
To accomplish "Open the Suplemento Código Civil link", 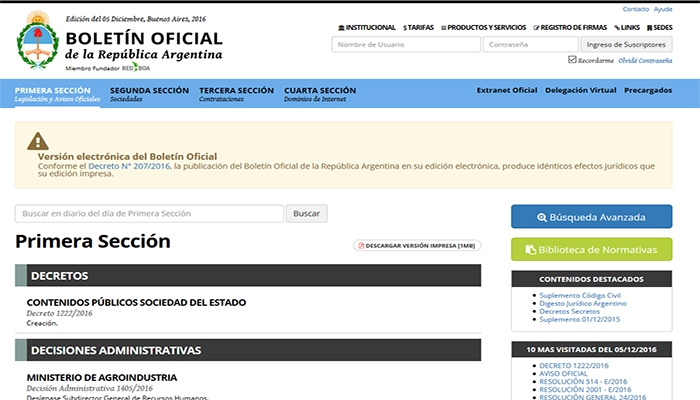I will click(x=579, y=296).
